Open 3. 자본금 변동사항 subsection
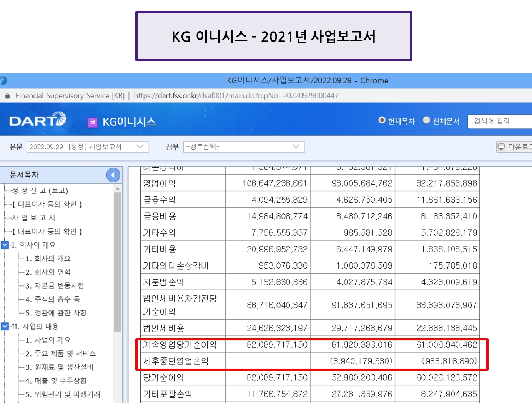 pos(55,285)
